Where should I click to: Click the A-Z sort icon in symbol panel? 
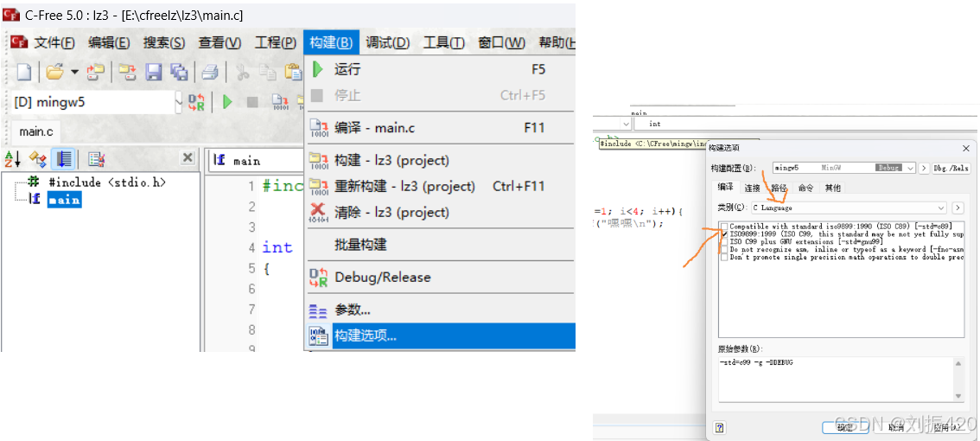[x=12, y=159]
